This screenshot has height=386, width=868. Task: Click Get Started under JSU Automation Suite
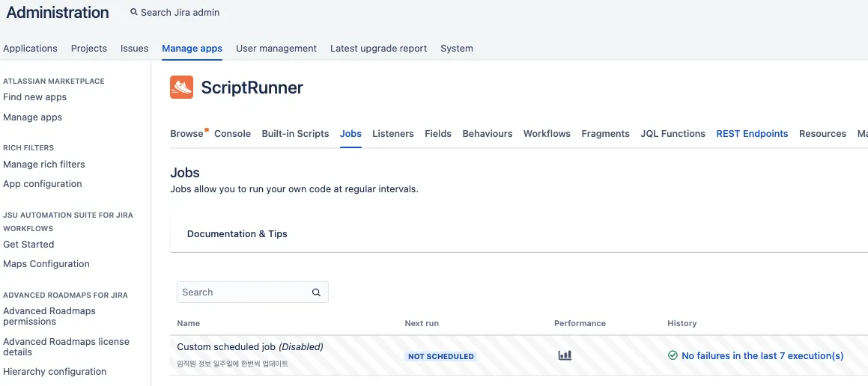click(28, 244)
